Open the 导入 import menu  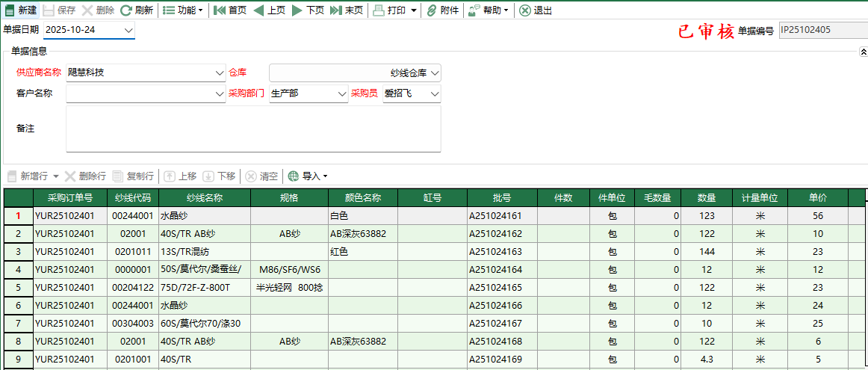tap(308, 176)
